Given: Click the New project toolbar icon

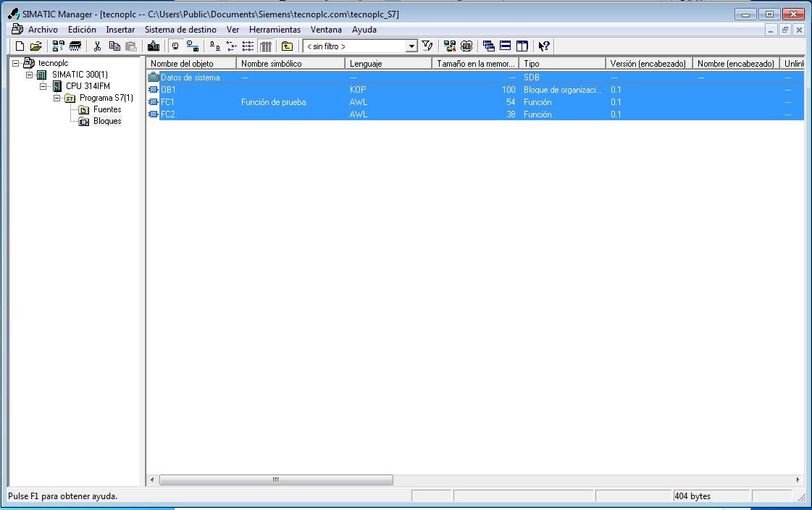Looking at the screenshot, I should [x=20, y=46].
